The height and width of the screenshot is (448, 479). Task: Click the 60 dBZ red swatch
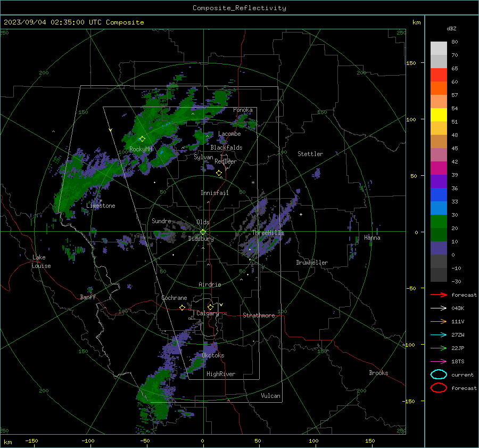[x=439, y=75]
